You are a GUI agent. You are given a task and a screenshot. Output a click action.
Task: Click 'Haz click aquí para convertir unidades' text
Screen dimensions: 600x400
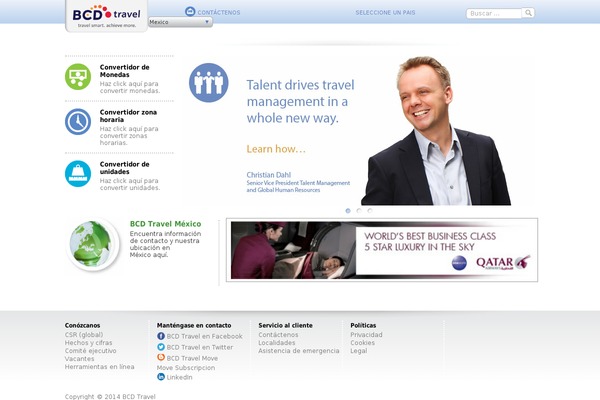pyautogui.click(x=130, y=184)
